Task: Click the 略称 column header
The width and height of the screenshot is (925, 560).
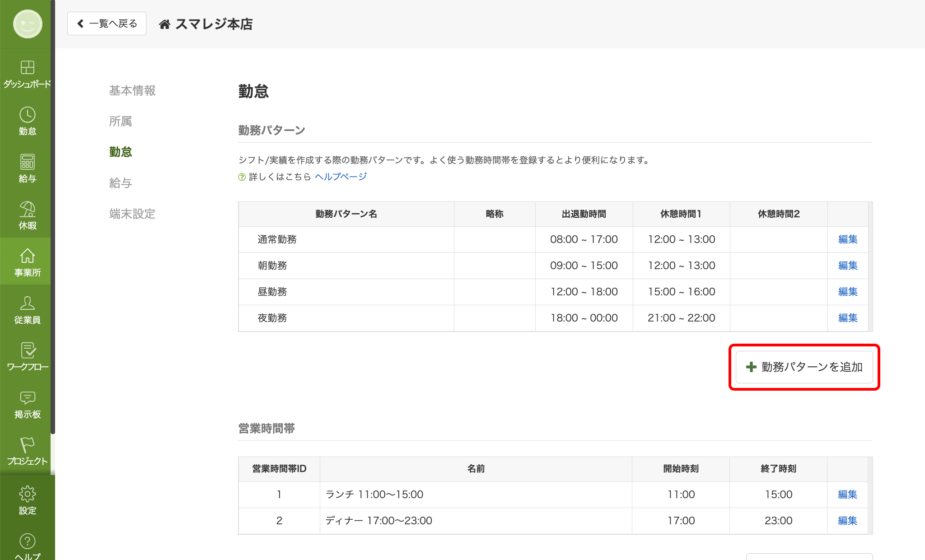Action: 495,214
